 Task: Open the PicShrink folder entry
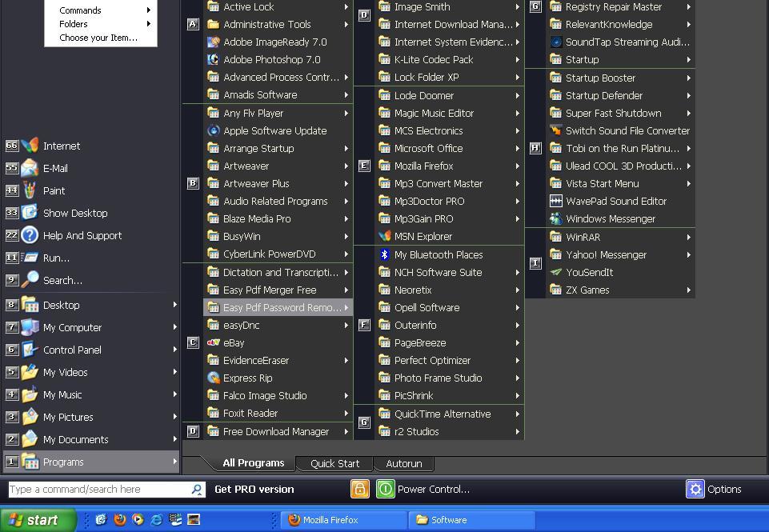point(449,396)
